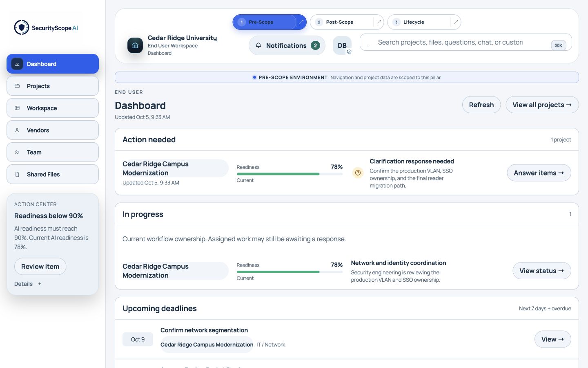Click the Projects folder icon
Image resolution: width=588 pixels, height=368 pixels.
pos(17,86)
